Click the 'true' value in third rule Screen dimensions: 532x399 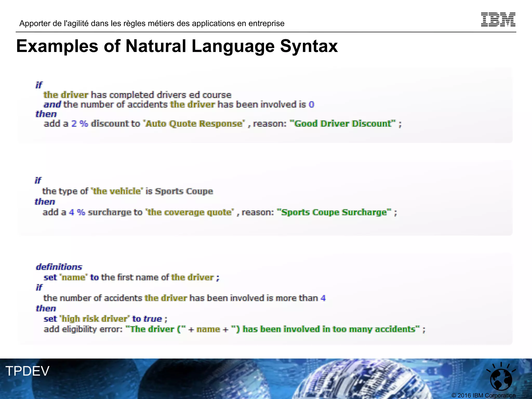point(153,319)
